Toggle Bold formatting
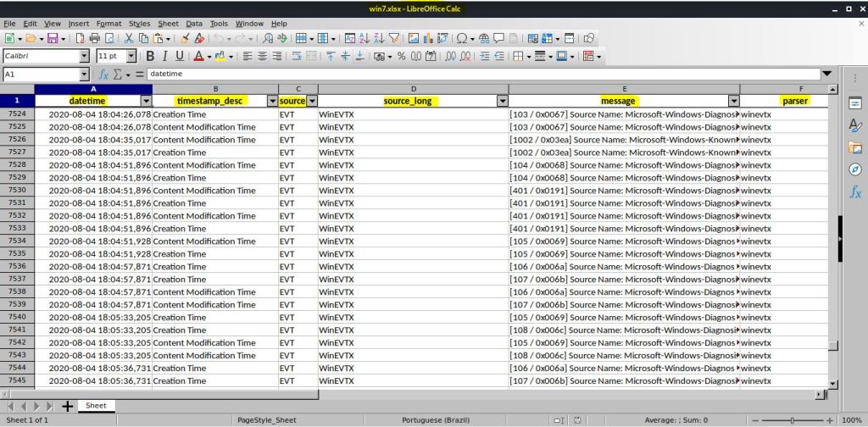868x427 pixels. click(x=150, y=57)
